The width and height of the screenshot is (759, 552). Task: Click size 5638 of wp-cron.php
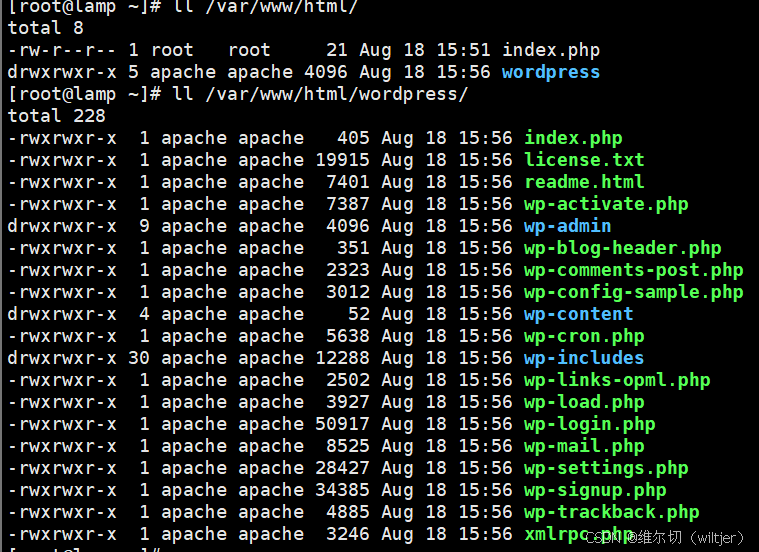click(348, 337)
